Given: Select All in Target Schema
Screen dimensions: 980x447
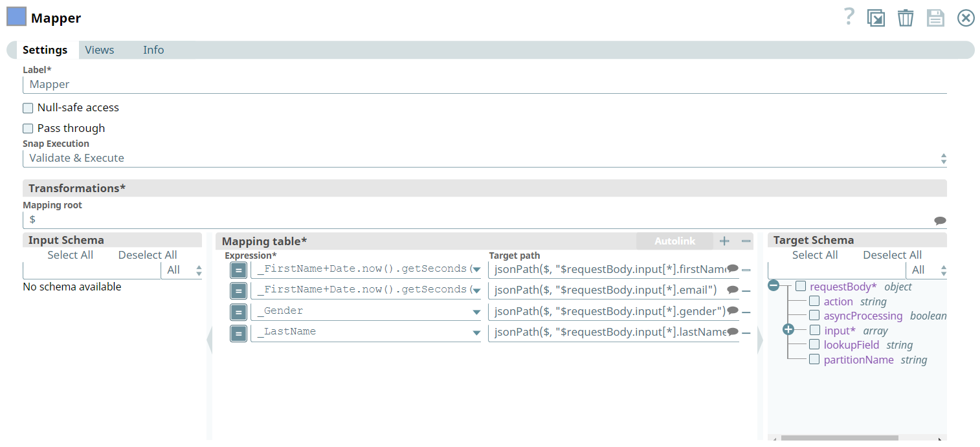Looking at the screenshot, I should [815, 255].
